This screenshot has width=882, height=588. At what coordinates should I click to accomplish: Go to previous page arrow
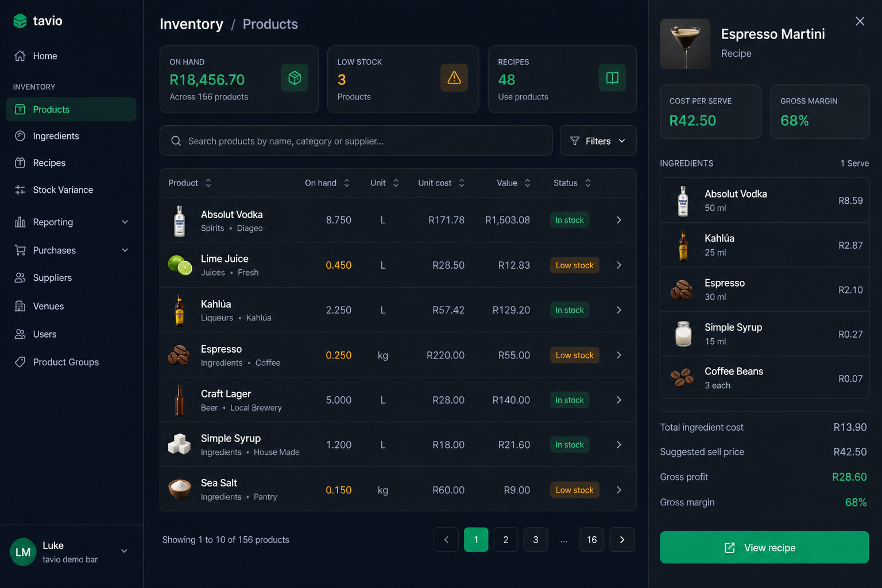click(x=446, y=540)
